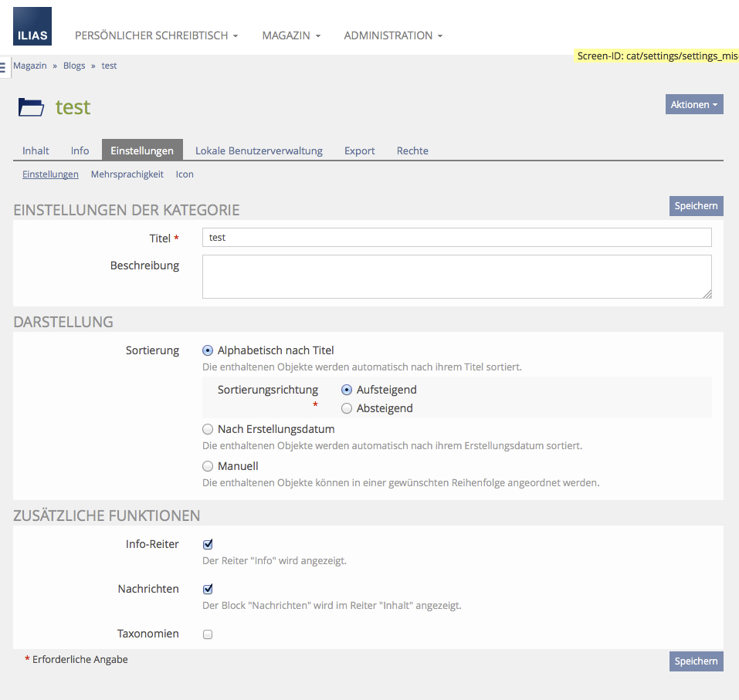
Task: Disable the Nachrichten checkbox
Action: pyautogui.click(x=208, y=590)
